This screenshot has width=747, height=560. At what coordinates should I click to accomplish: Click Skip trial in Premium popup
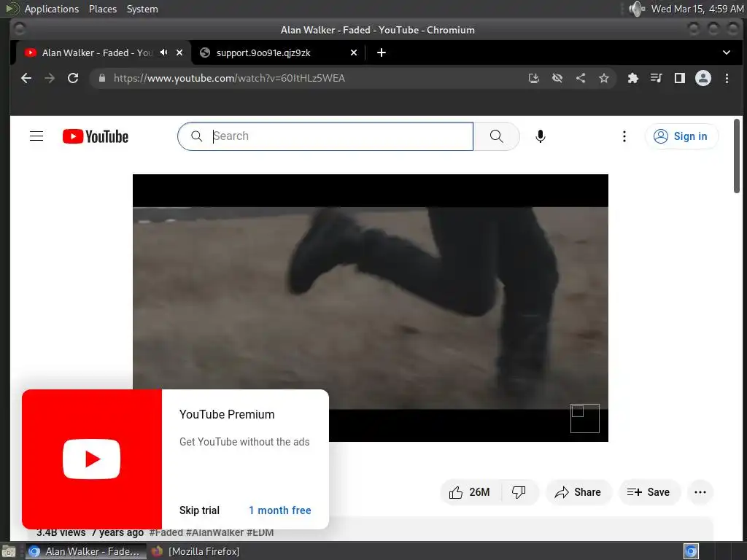click(199, 510)
